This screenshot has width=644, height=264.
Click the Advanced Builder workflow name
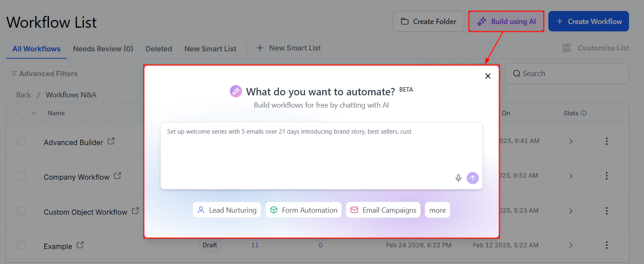pyautogui.click(x=73, y=143)
